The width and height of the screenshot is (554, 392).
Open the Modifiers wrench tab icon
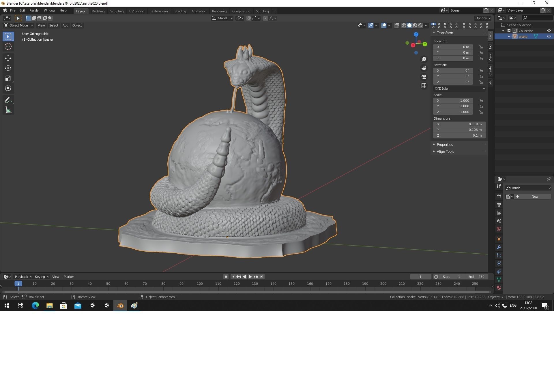click(x=499, y=247)
